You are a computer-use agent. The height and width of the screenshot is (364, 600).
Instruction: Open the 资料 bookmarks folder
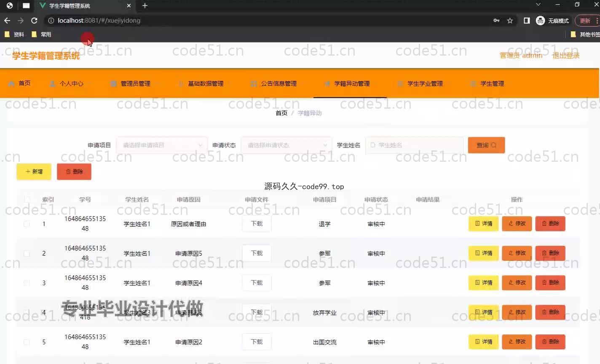pos(14,35)
